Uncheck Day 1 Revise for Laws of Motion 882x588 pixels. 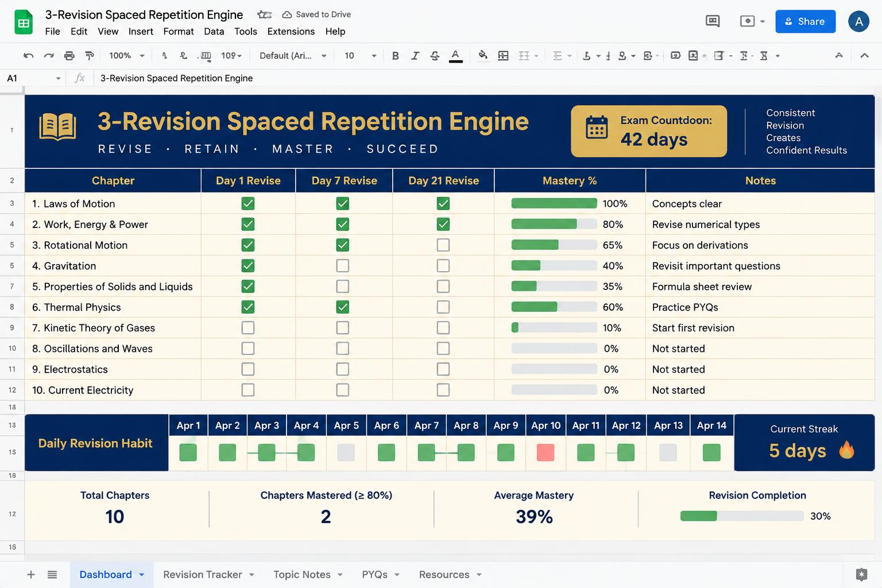coord(248,204)
